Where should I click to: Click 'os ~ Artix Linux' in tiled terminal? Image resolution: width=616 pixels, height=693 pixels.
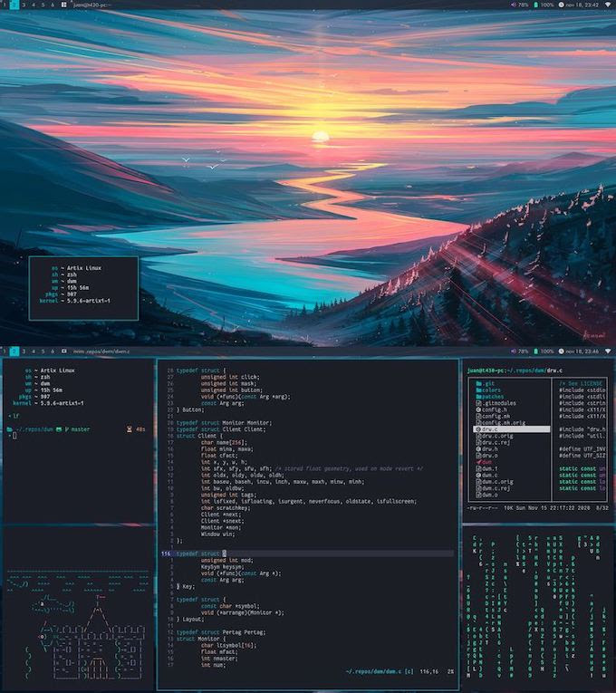point(50,371)
